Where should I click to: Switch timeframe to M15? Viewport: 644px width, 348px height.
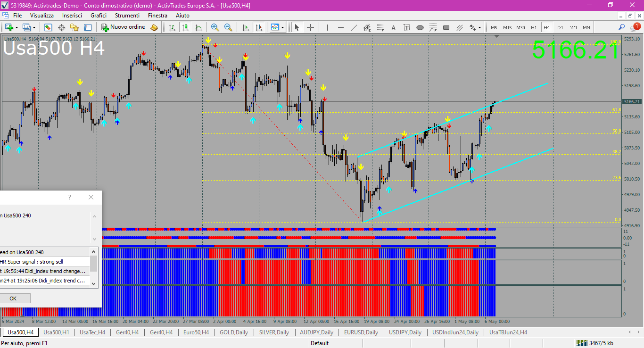(x=507, y=27)
